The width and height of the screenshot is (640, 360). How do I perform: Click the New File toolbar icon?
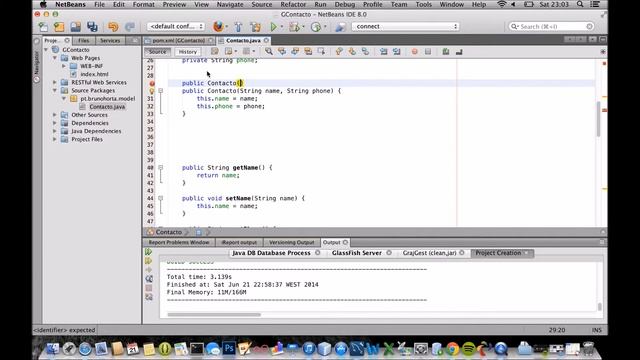pyautogui.click(x=43, y=27)
